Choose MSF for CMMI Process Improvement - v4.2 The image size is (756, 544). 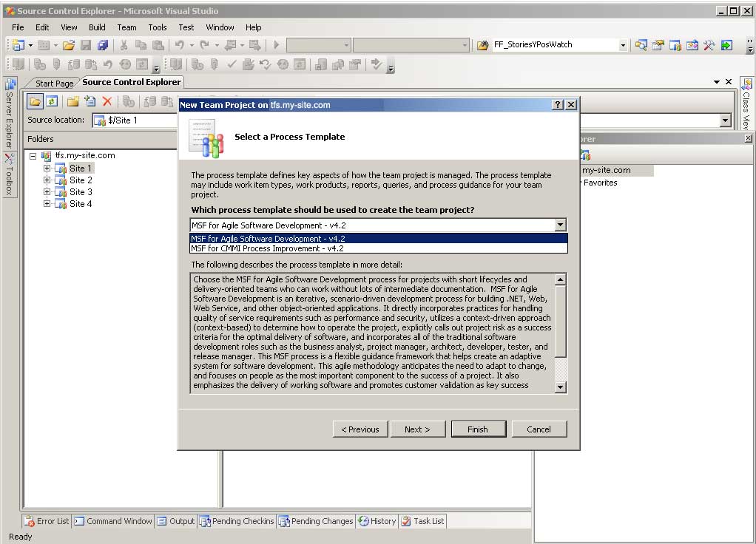[x=379, y=248]
